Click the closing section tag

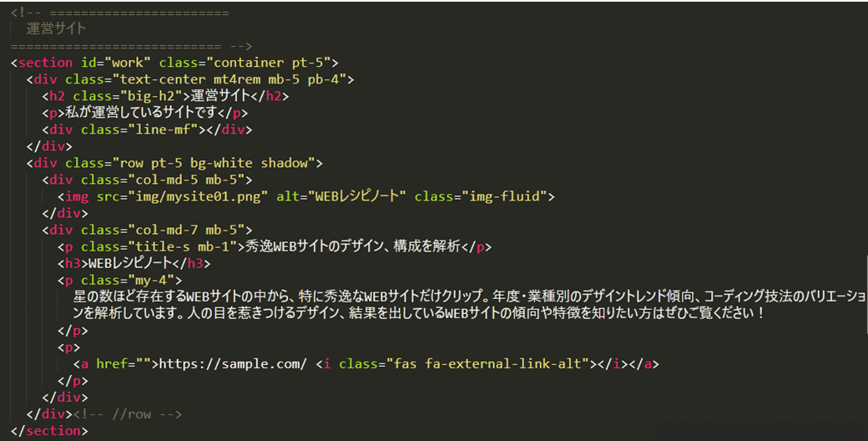click(48, 431)
